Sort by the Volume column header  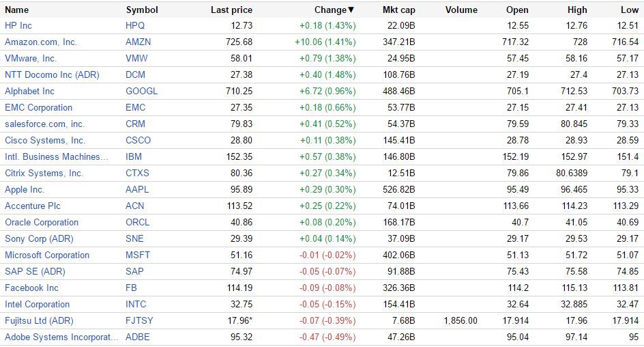[x=461, y=10]
